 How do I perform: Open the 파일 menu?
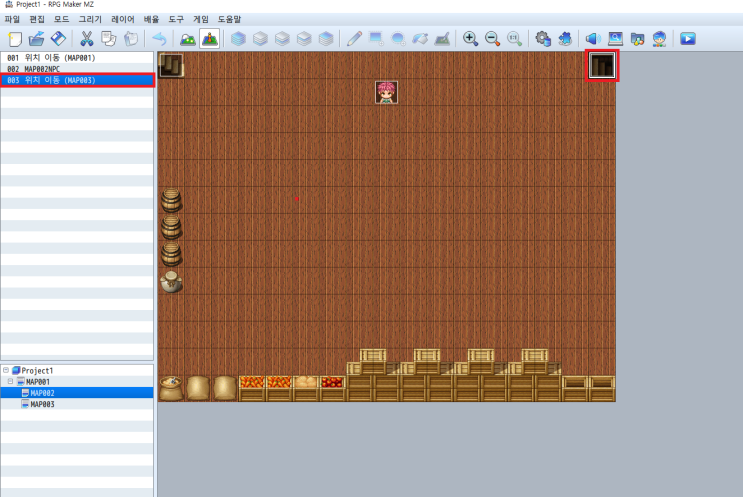pyautogui.click(x=12, y=19)
